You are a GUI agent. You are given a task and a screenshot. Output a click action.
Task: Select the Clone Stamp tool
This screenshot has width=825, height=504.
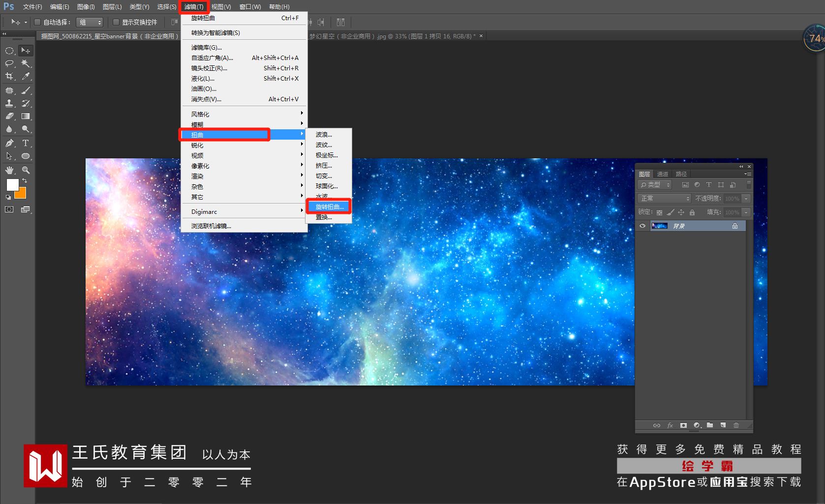click(x=9, y=103)
